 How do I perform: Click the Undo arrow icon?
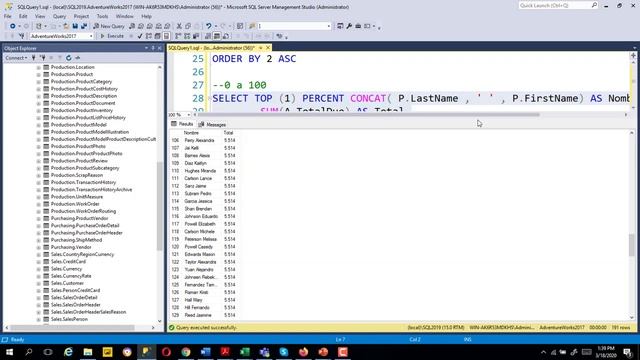coord(209,26)
